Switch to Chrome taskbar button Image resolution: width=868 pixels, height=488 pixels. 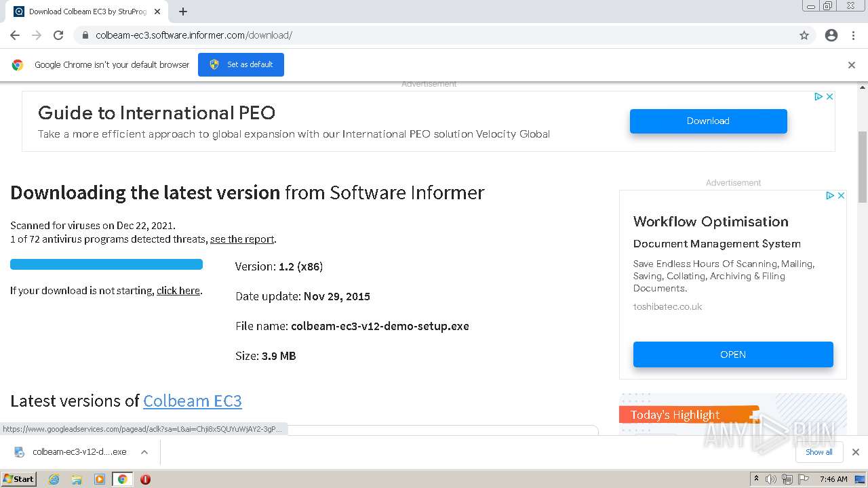(122, 479)
